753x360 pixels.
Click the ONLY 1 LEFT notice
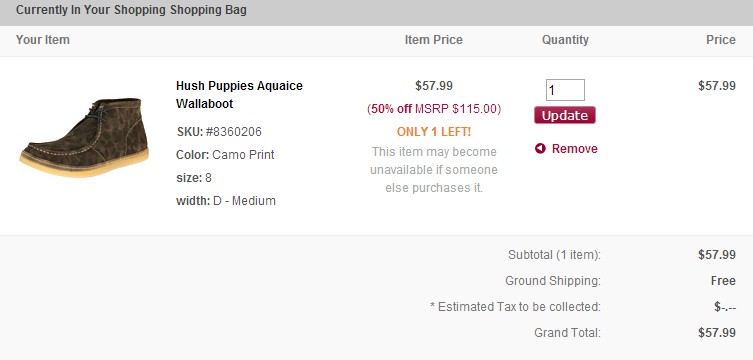(434, 132)
